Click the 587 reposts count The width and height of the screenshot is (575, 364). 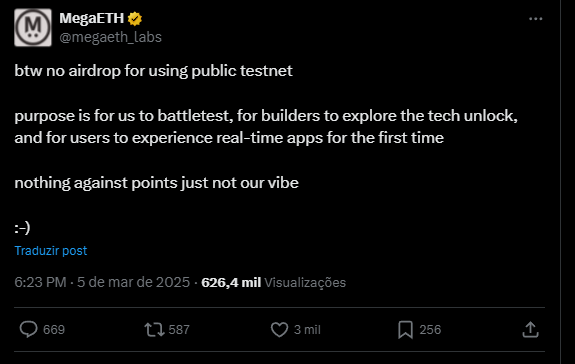179,330
